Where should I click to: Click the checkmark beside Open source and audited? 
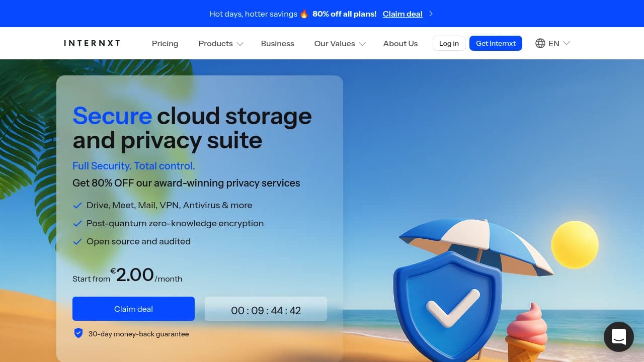[77, 242]
